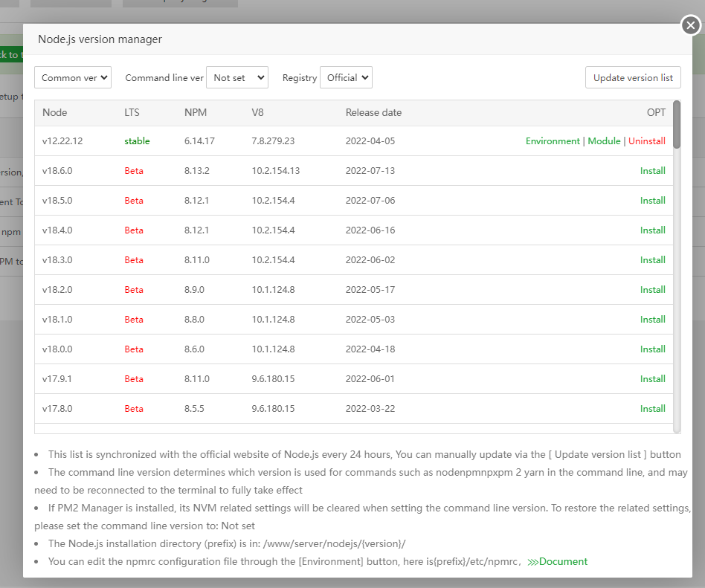Image resolution: width=705 pixels, height=588 pixels.
Task: Click the version list vertical scrollbar
Action: coord(677,123)
